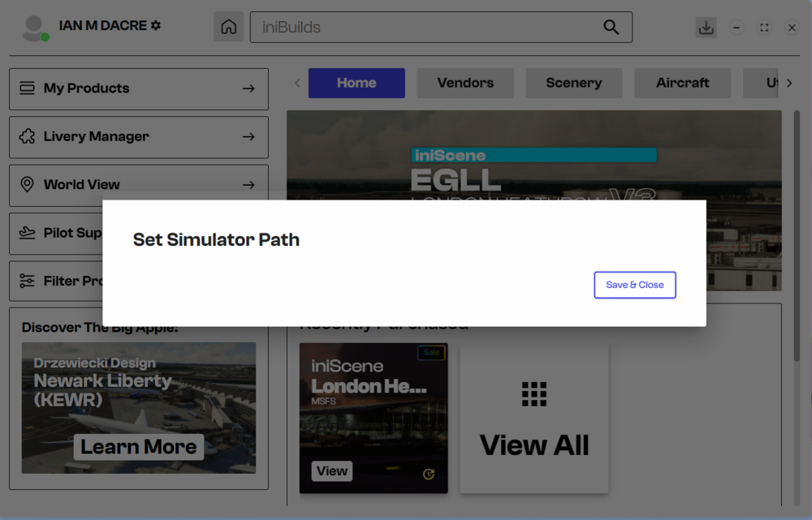This screenshot has width=812, height=520.
Task: Click the vertical scrollbar on the right
Action: click(x=797, y=235)
